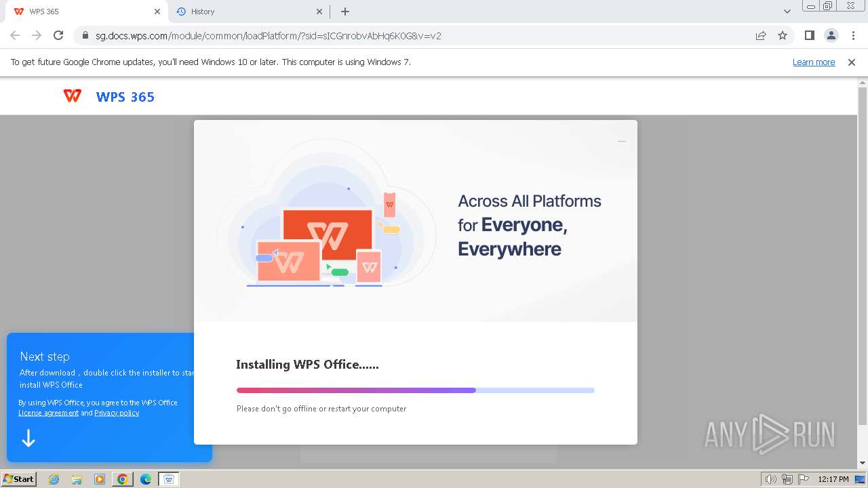Click the padlock site info icon

coord(85,35)
